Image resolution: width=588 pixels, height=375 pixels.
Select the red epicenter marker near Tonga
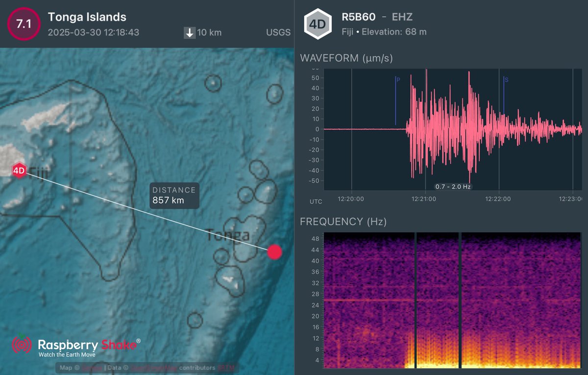pos(274,252)
